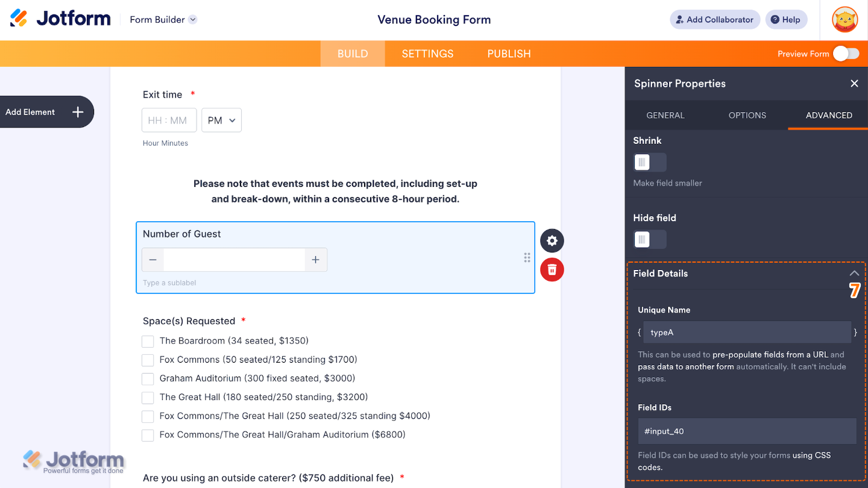Follow the pass data to another form link
868x488 pixels.
686,366
